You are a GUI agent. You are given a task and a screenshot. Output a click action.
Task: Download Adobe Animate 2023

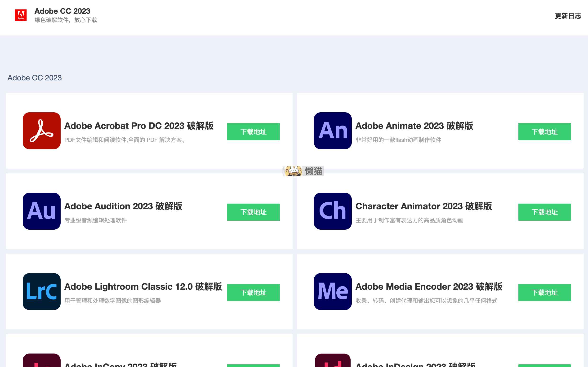click(x=544, y=131)
